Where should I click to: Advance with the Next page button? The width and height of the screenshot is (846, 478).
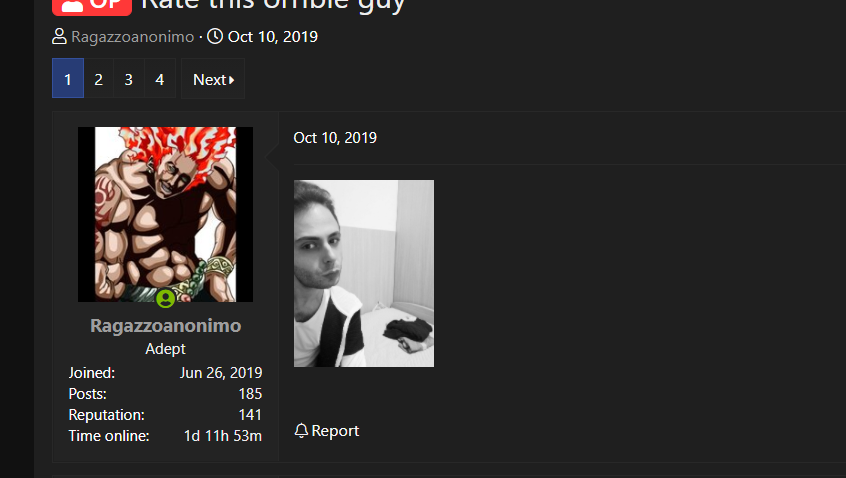coord(213,79)
